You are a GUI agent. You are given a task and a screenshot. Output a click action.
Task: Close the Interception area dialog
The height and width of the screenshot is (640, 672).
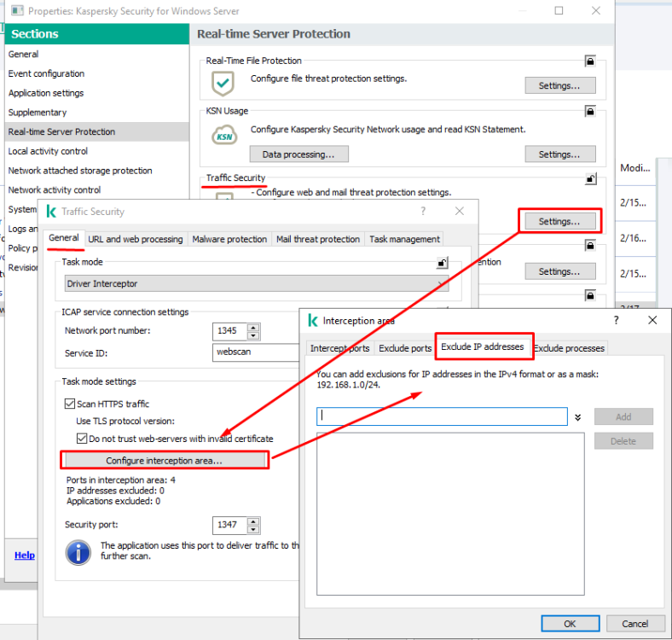tap(652, 320)
